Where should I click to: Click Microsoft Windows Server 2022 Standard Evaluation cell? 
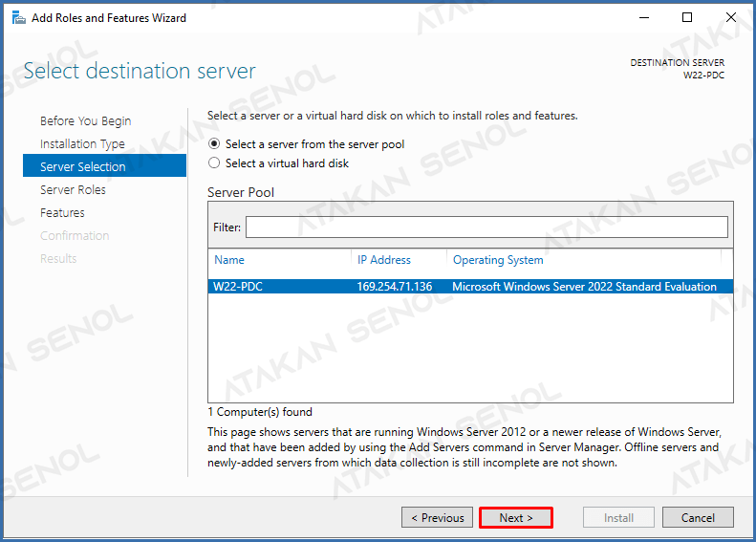(584, 287)
